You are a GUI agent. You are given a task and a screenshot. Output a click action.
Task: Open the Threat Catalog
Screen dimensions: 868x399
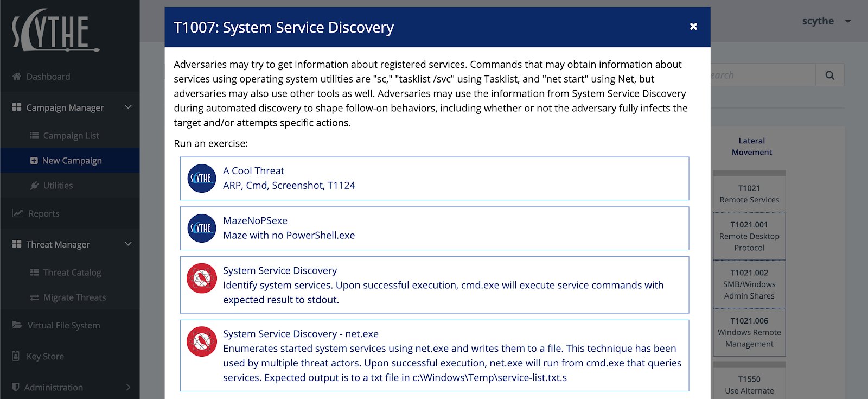click(72, 273)
